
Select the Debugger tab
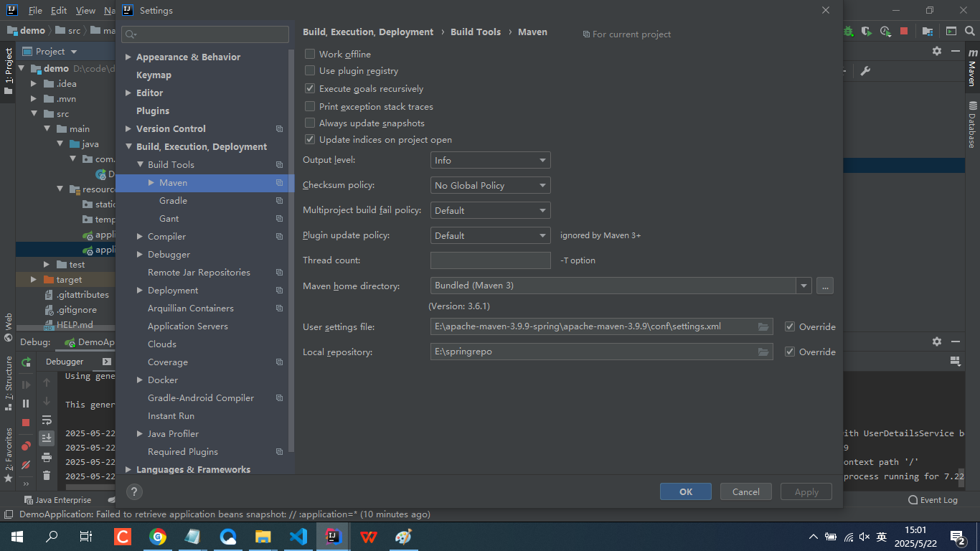[x=65, y=362]
